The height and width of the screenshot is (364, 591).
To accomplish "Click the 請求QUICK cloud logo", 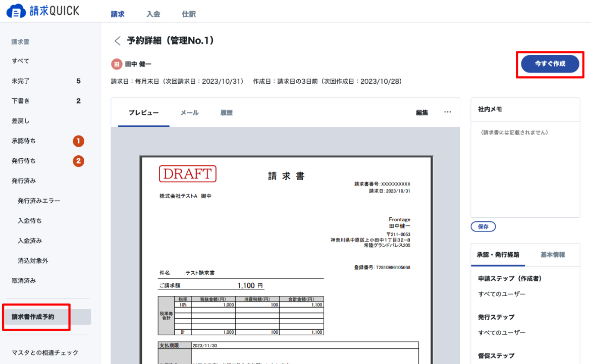I will click(x=43, y=11).
